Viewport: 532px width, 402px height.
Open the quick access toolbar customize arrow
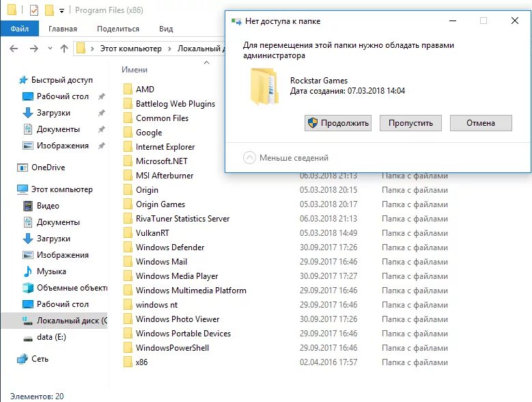pyautogui.click(x=61, y=11)
